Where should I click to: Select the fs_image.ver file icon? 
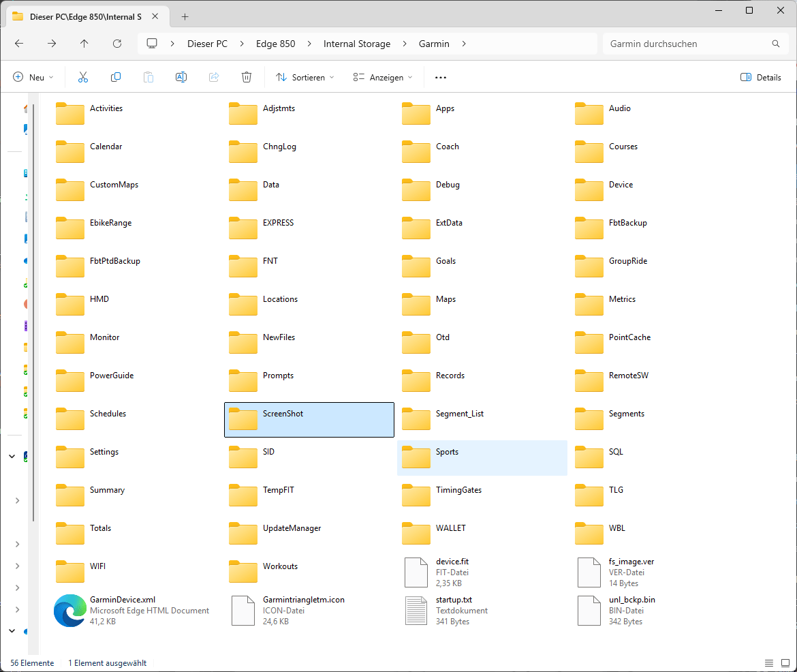click(x=589, y=572)
